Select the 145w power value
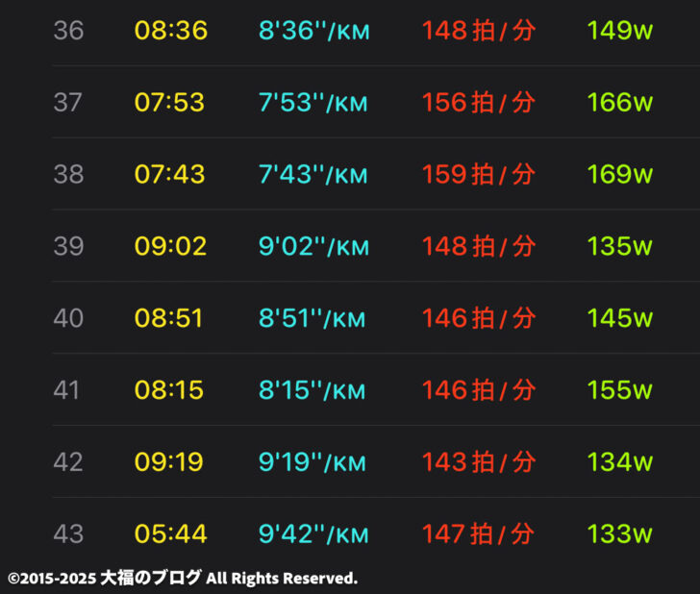700x594 pixels. [x=619, y=318]
